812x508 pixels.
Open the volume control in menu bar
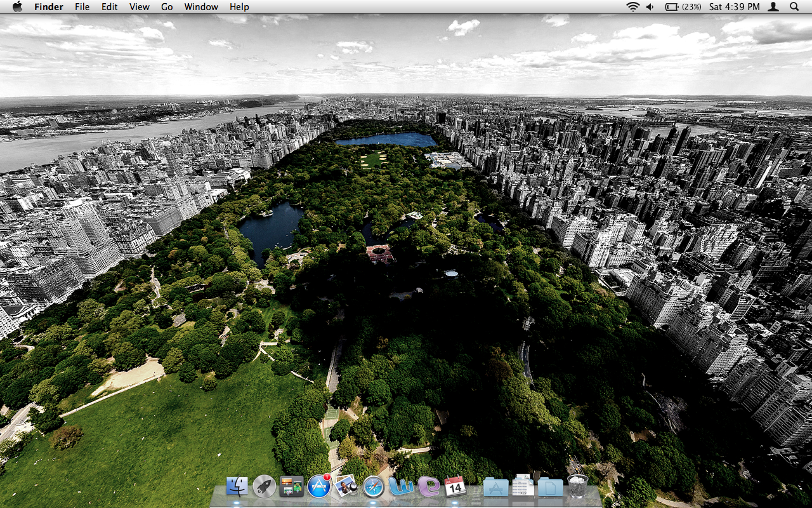tap(650, 6)
